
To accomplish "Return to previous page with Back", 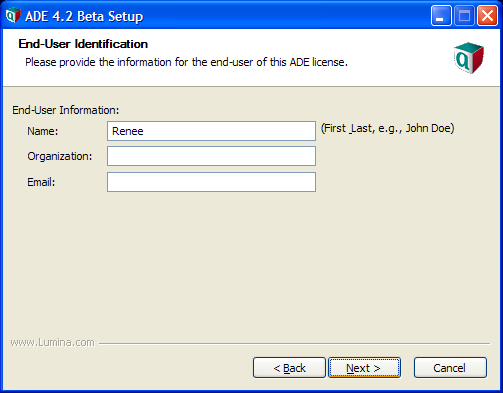I will 289,368.
